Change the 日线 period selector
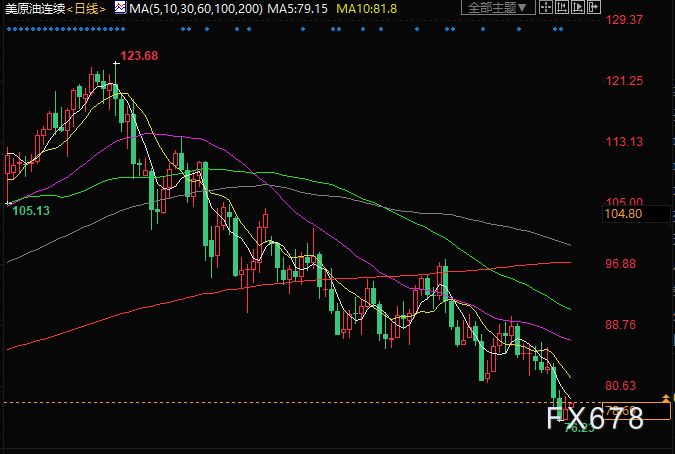Image resolution: width=675 pixels, height=454 pixels. pyautogui.click(x=86, y=9)
